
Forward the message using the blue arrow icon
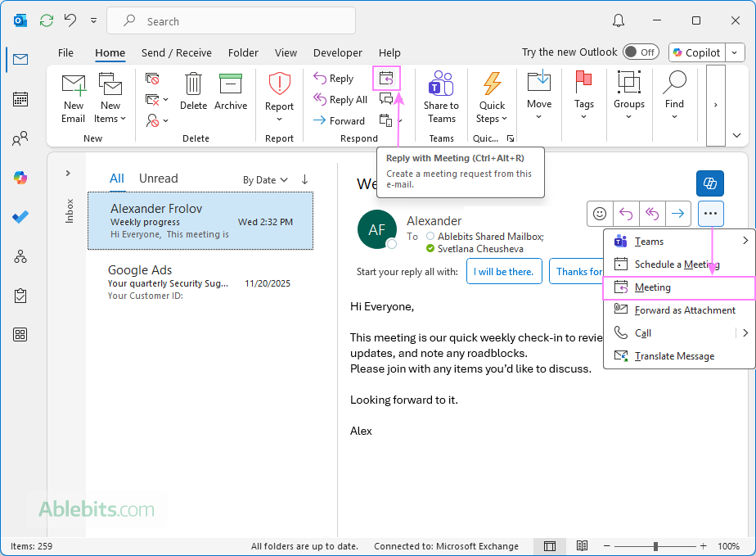click(677, 213)
